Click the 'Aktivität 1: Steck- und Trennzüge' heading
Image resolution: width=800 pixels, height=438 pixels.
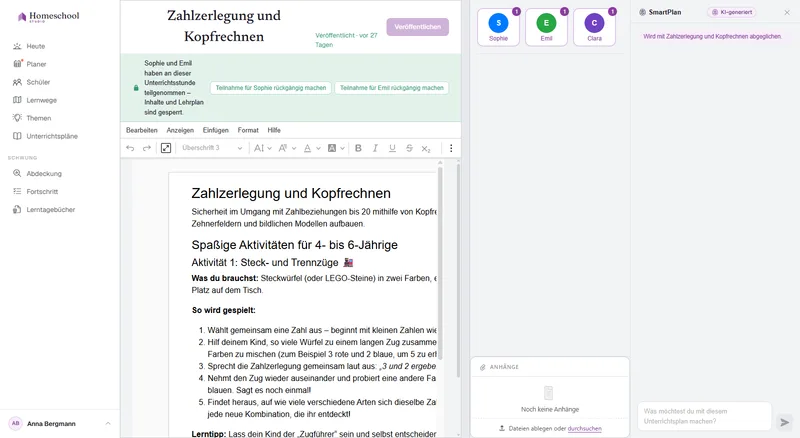pyautogui.click(x=272, y=262)
